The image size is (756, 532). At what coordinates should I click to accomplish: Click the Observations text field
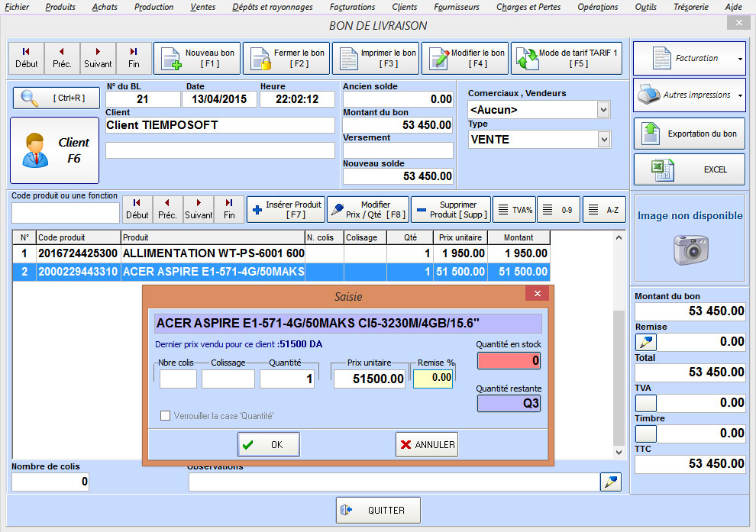[x=394, y=482]
